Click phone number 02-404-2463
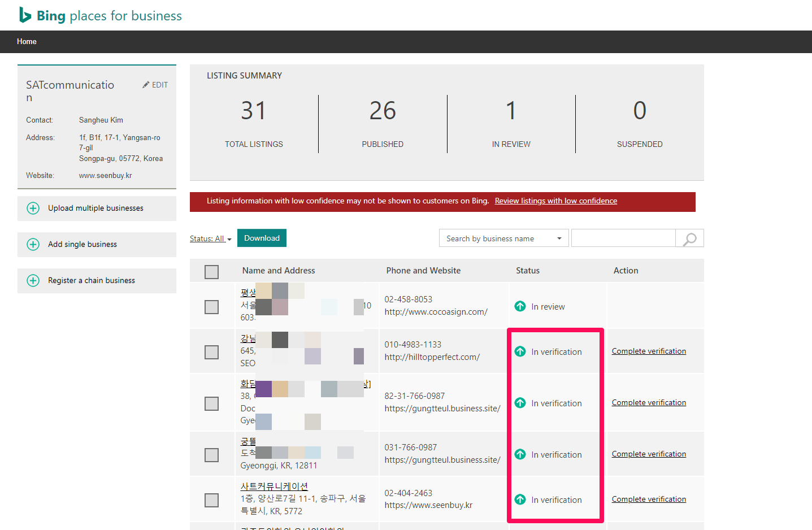The width and height of the screenshot is (812, 530). (409, 493)
